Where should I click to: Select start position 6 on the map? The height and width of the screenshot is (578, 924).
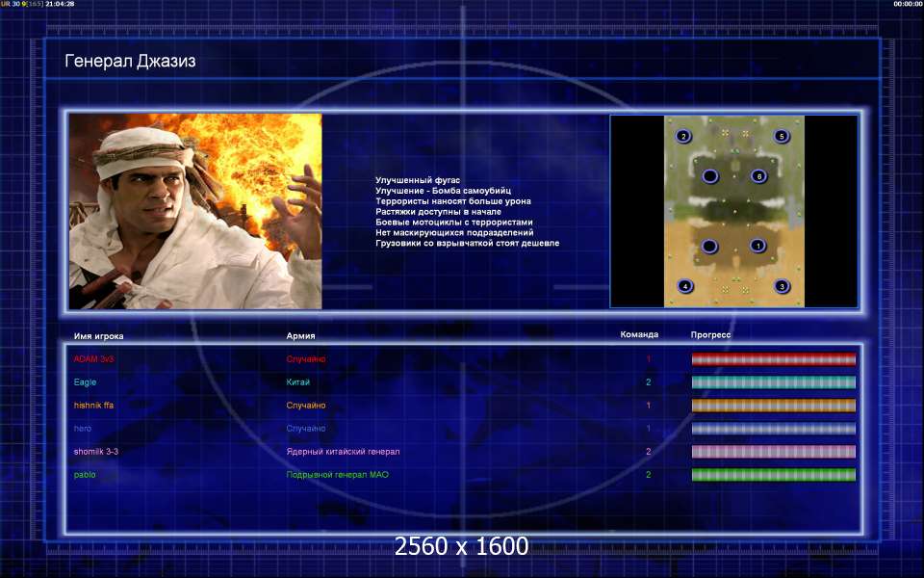pos(759,175)
